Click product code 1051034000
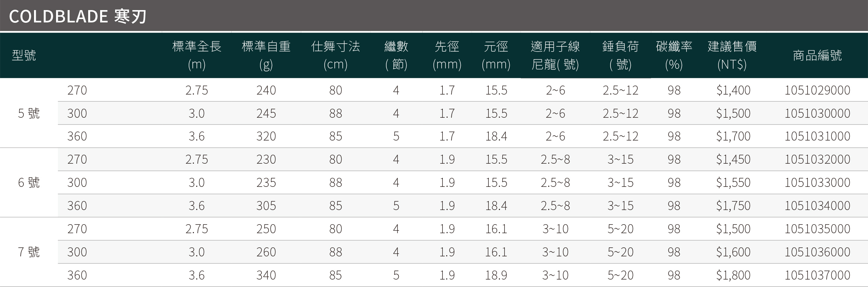The image size is (868, 287). click(817, 206)
